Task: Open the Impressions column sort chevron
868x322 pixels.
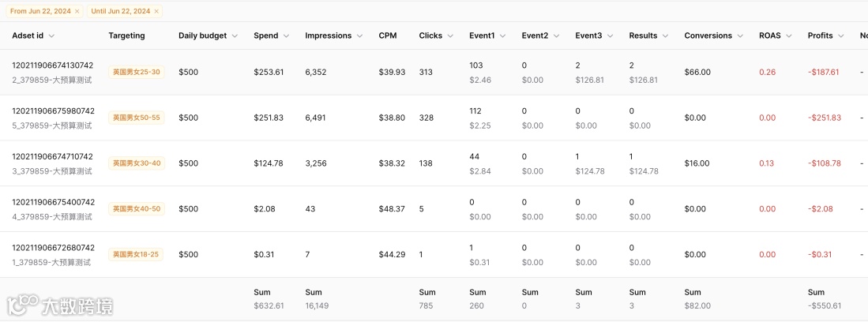Action: 359,36
